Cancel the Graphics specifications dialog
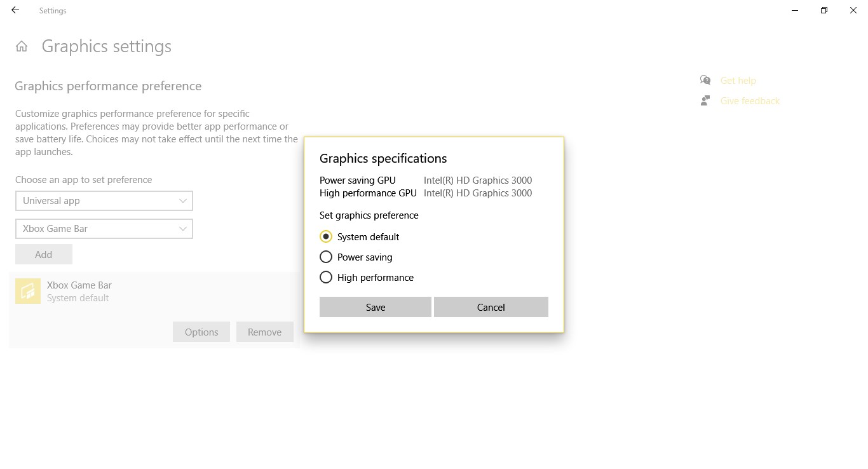868x469 pixels. pyautogui.click(x=491, y=307)
